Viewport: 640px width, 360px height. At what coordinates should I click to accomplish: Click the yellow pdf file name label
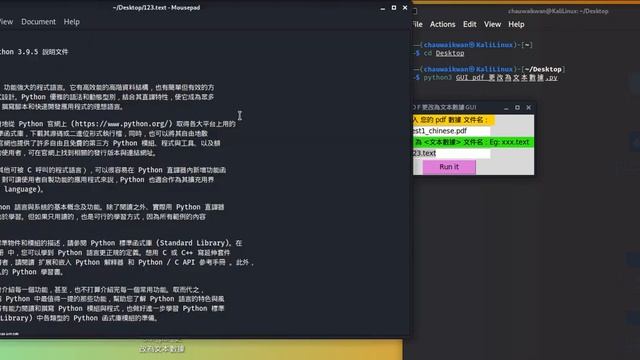pos(453,120)
